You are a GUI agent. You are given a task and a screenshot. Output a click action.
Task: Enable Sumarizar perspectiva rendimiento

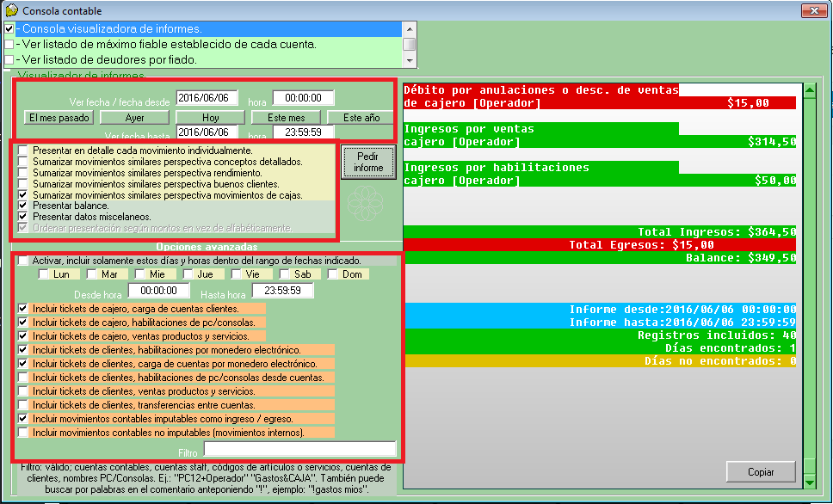tap(23, 173)
